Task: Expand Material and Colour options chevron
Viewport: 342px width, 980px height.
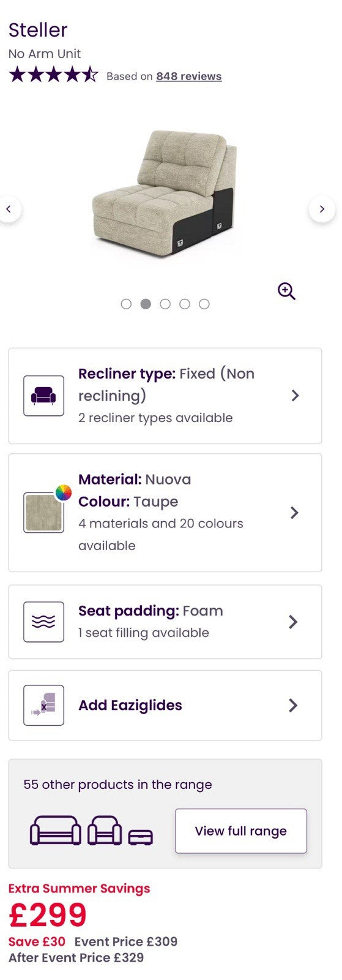Action: [295, 513]
